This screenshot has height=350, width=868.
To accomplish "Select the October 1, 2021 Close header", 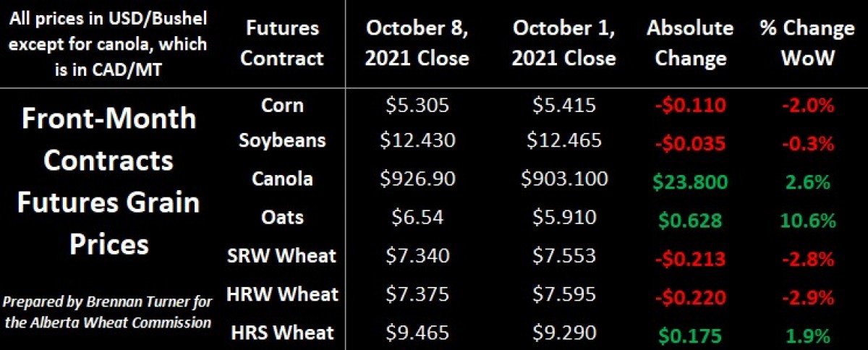I will coord(564,43).
